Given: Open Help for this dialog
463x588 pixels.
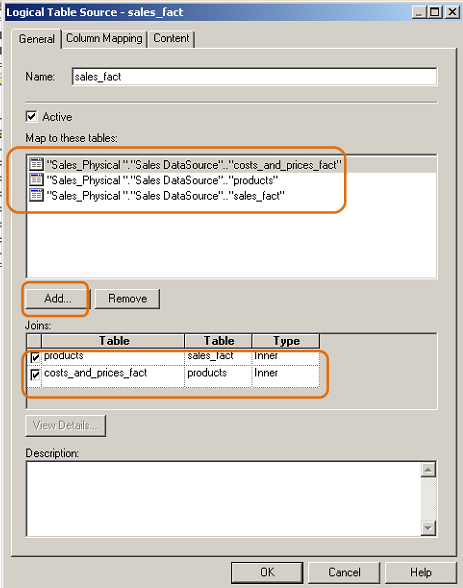Looking at the screenshot, I should point(421,572).
